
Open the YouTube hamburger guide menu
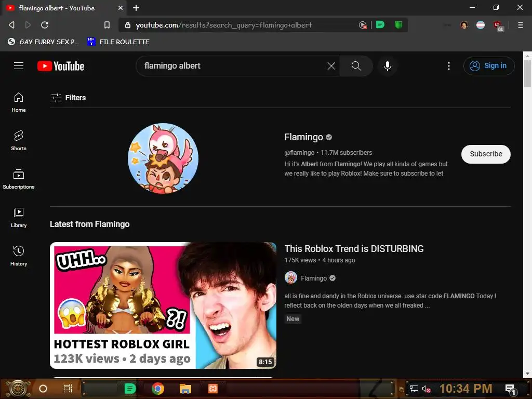19,66
